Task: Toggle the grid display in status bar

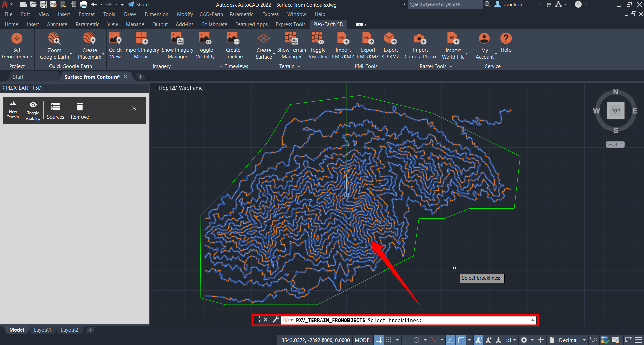Action: (x=379, y=340)
